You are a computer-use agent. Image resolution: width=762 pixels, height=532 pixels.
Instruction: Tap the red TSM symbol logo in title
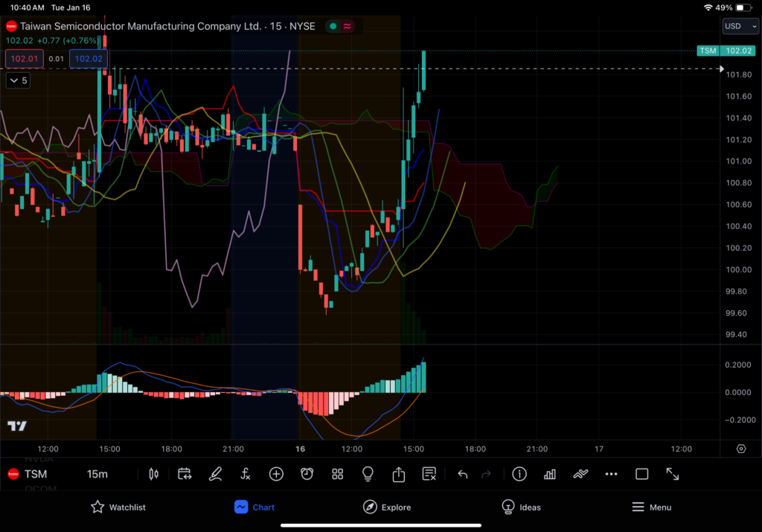point(11,26)
